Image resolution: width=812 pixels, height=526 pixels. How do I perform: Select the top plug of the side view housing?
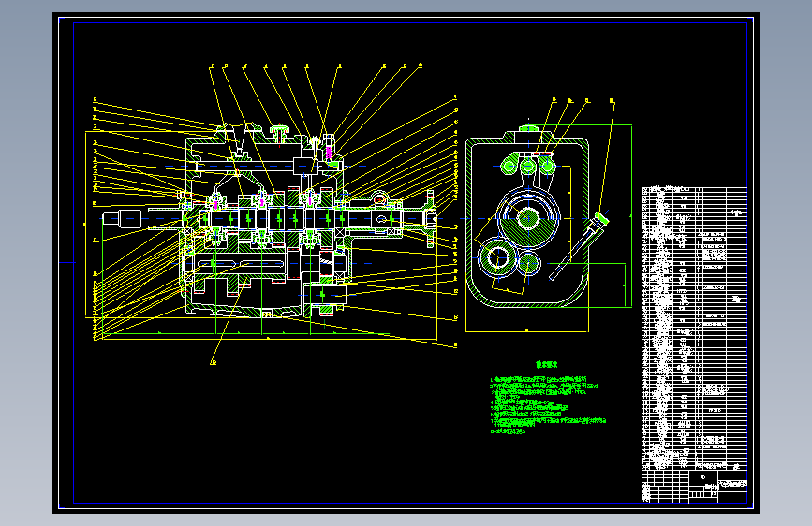point(528,128)
